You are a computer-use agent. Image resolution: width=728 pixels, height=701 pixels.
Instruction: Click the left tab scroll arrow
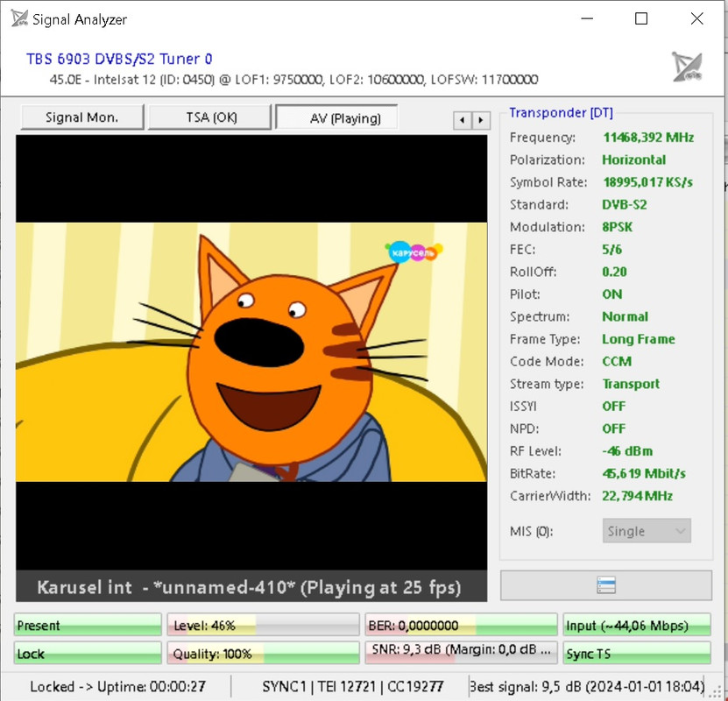[462, 121]
